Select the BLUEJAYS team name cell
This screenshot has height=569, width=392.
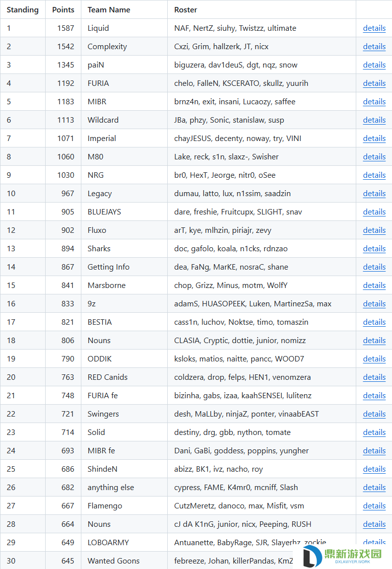(x=125, y=212)
